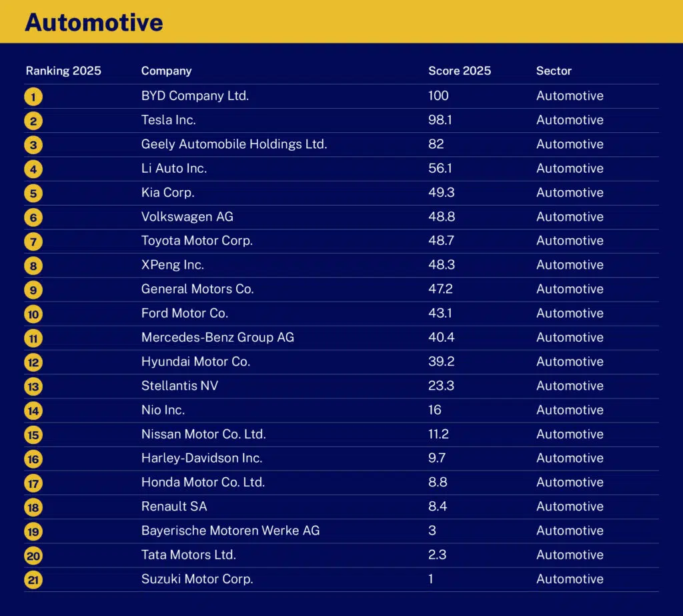Open BYD Company Ltd. entry

195,95
